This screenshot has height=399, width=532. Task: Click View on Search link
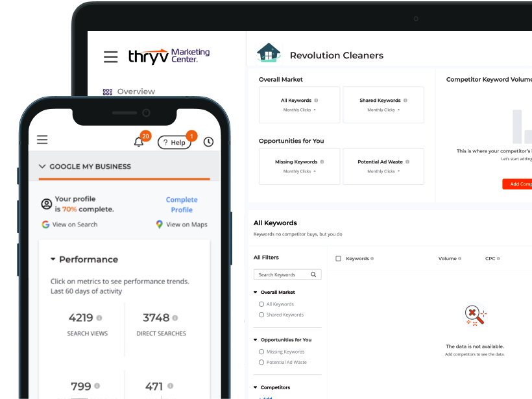(x=75, y=224)
